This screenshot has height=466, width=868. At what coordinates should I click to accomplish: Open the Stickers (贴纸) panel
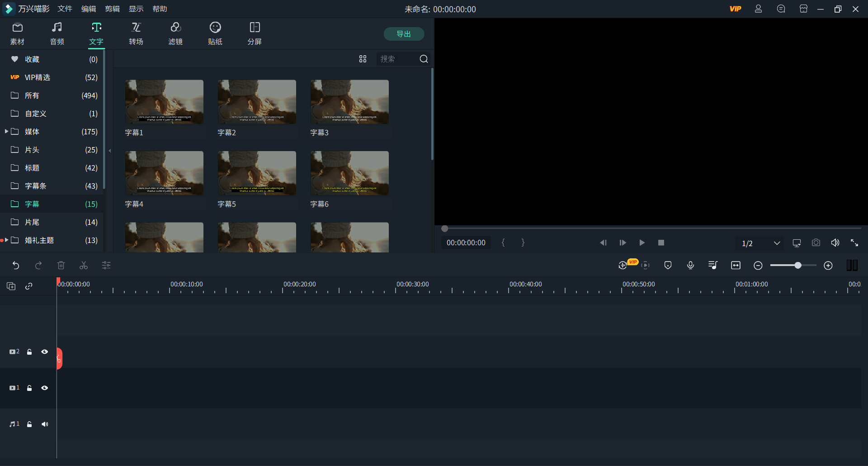pos(215,33)
